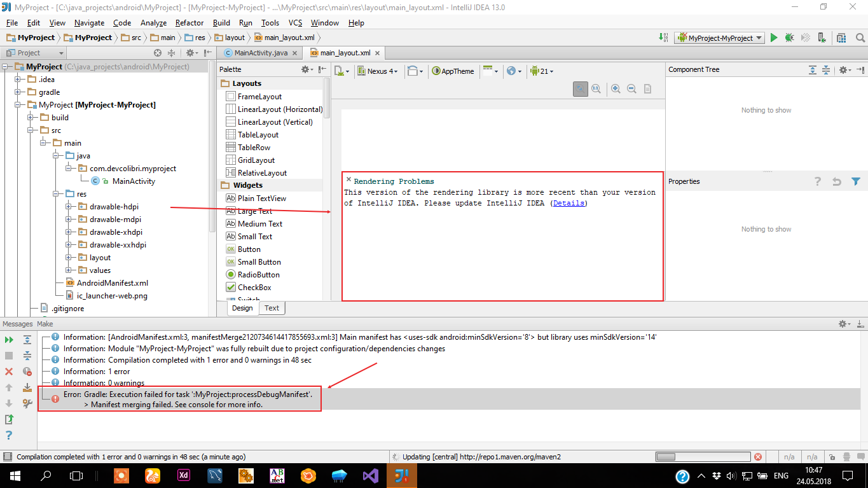Click the wrench settings icon in Messages toolbar
This screenshot has width=868, height=488.
(27, 403)
